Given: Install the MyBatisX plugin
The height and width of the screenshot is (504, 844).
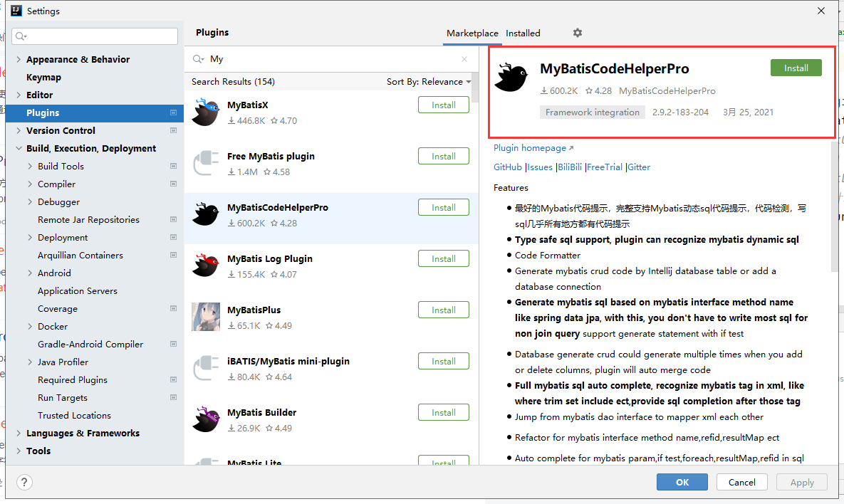Looking at the screenshot, I should (x=444, y=105).
